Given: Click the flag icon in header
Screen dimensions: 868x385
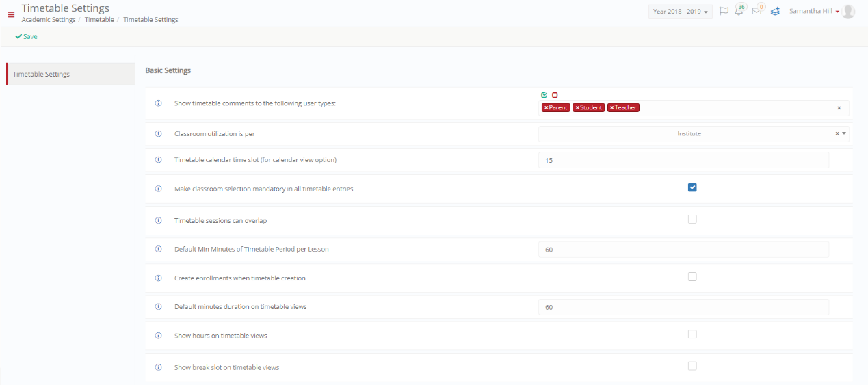Looking at the screenshot, I should point(724,12).
